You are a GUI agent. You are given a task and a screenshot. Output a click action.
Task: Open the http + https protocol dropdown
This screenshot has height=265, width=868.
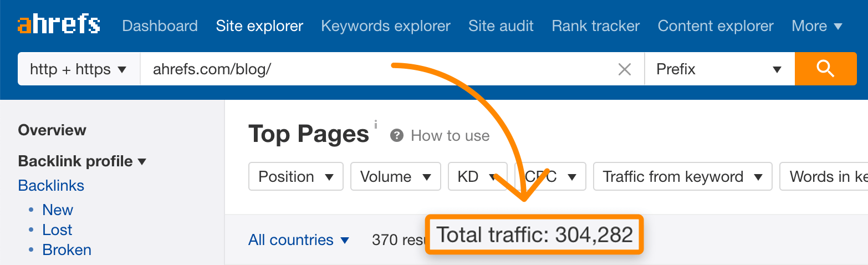pyautogui.click(x=79, y=69)
